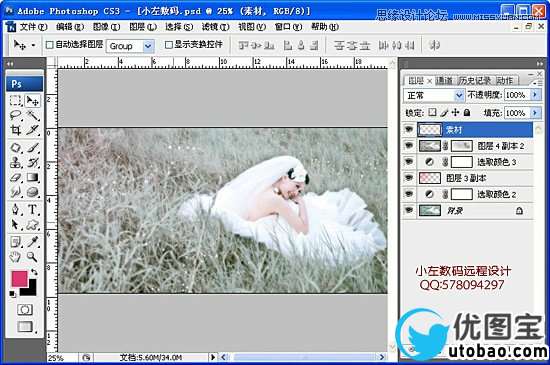Reset default foreground and background colors
Screen dimensions: 550x365
(x=12, y=294)
